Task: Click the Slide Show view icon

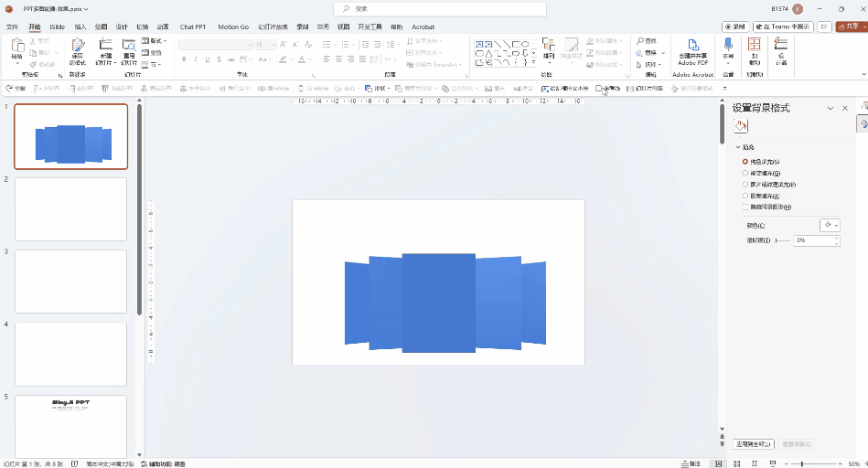Action: tap(773, 463)
